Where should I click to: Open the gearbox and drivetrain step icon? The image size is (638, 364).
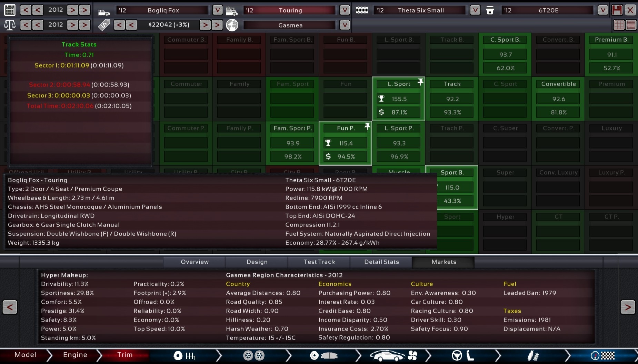184,356
